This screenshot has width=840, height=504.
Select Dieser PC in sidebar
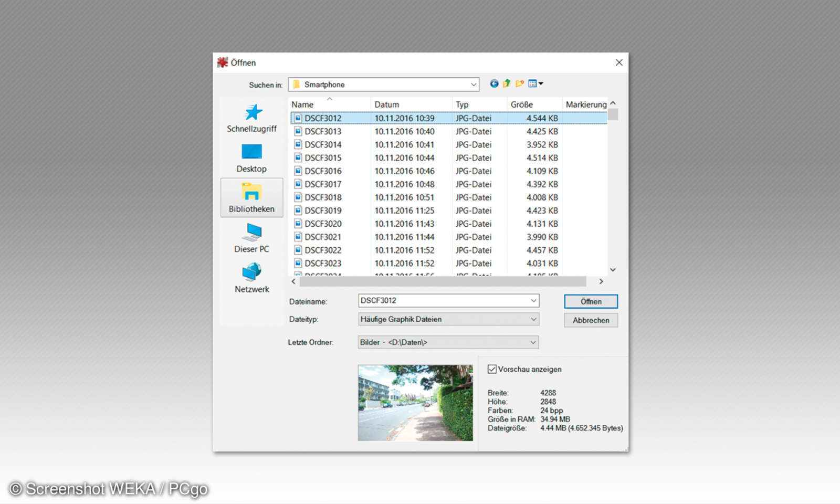coord(251,238)
